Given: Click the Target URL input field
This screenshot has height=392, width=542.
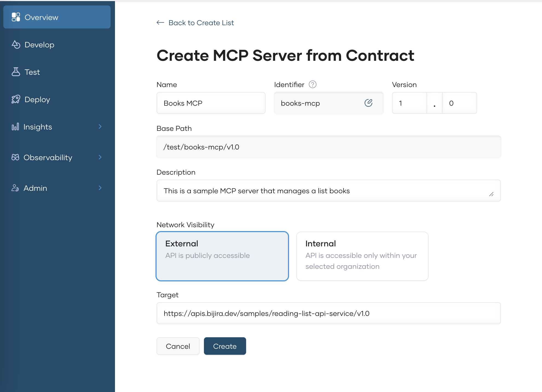Looking at the screenshot, I should [328, 313].
